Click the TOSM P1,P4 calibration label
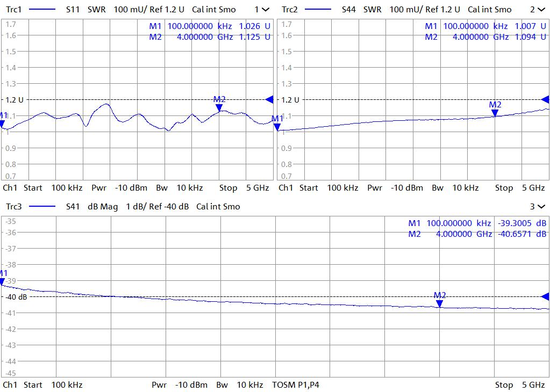550x392 pixels. (x=296, y=385)
